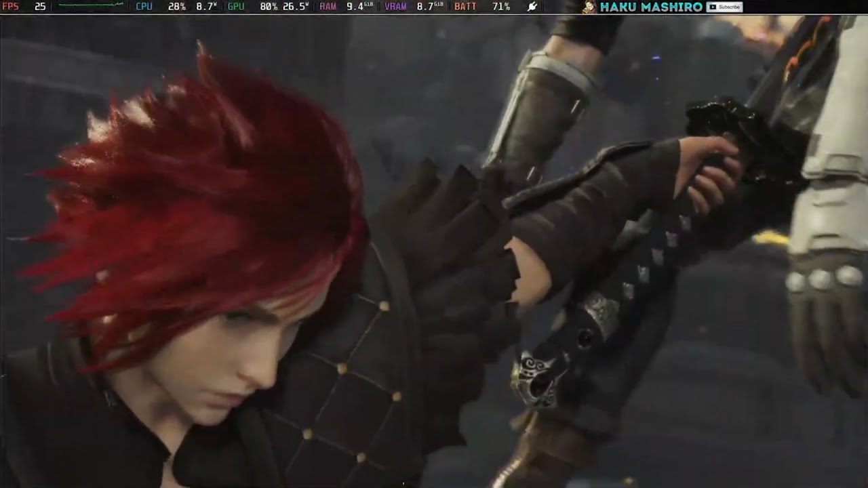
Task: Click the Haku Mashiro avatar icon
Action: tap(589, 7)
